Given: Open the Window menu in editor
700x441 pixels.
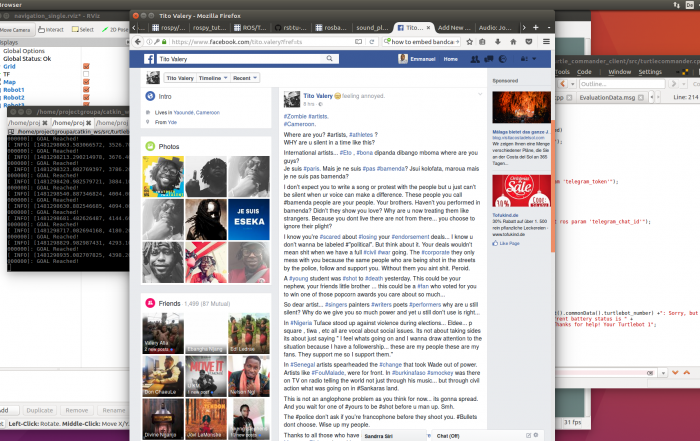Looking at the screenshot, I should [x=619, y=72].
